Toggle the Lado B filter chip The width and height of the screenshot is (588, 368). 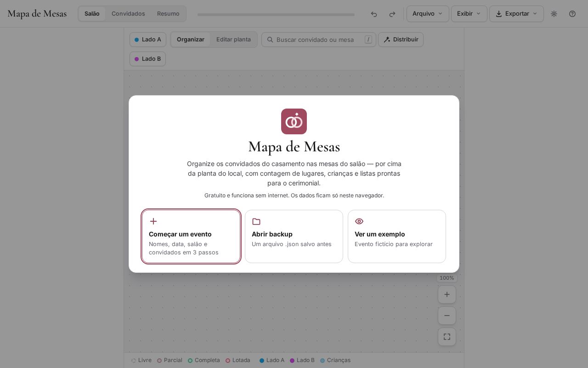[x=147, y=59]
